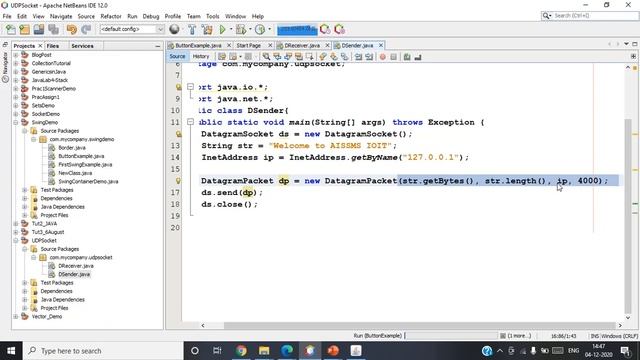Screen dimensions: 640x360
Task: Open the Refactor menu
Action: coord(111,16)
